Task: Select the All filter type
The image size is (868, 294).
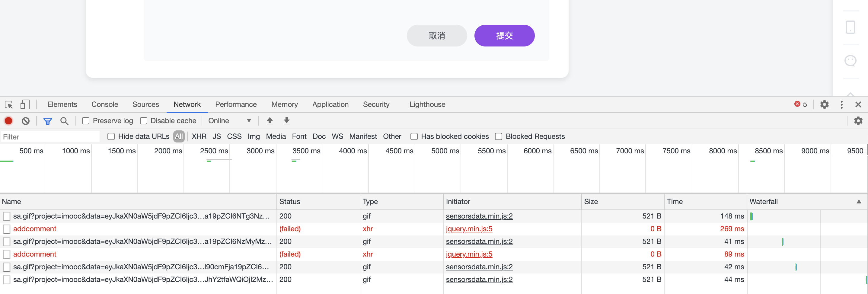Action: [x=179, y=136]
